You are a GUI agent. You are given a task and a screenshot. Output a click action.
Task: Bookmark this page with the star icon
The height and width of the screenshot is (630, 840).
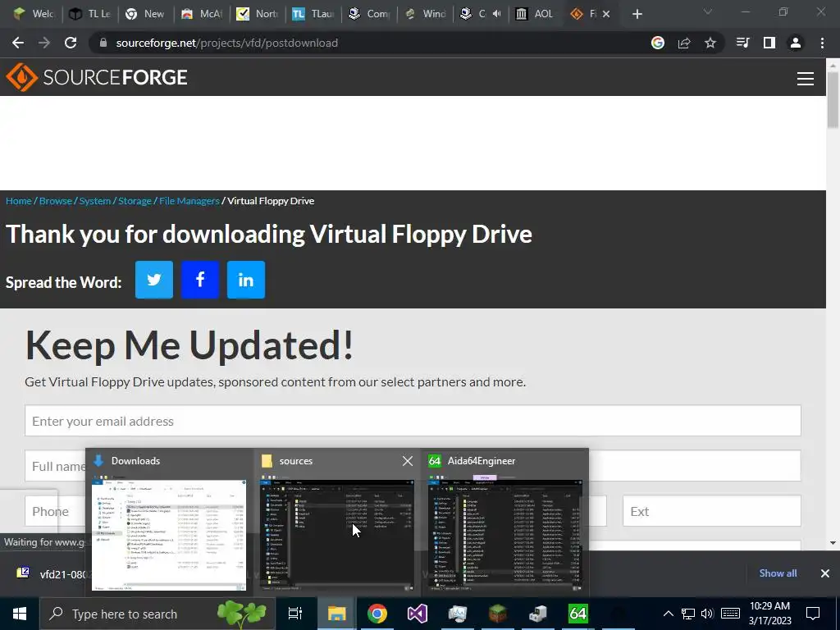click(710, 43)
